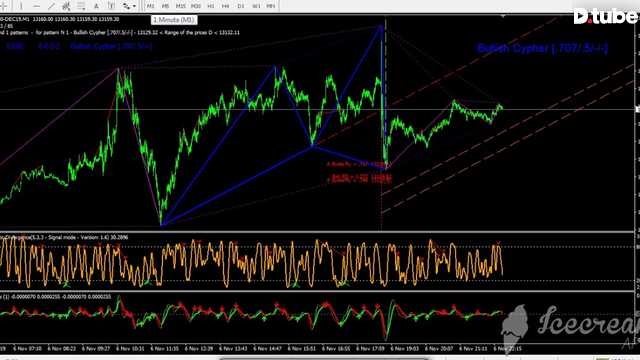Switch chart to H4 timeframe
This screenshot has height=360, width=640.
pyautogui.click(x=225, y=6)
